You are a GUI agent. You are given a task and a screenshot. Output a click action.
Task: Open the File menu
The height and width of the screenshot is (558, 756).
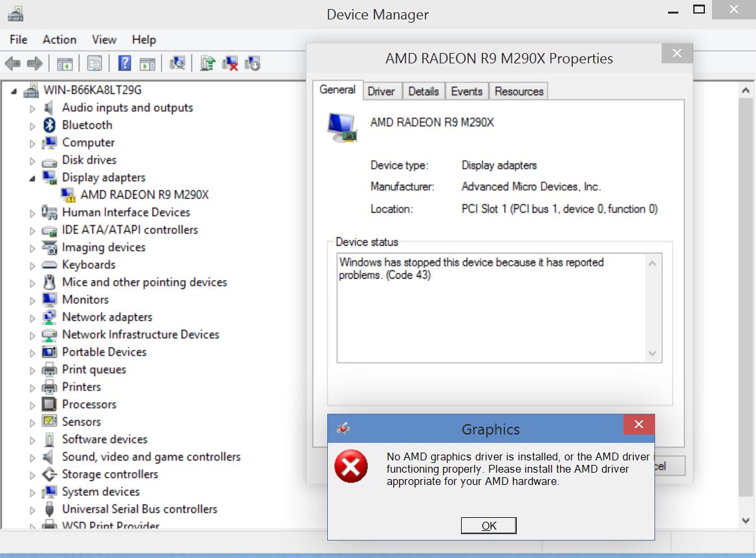click(x=18, y=39)
